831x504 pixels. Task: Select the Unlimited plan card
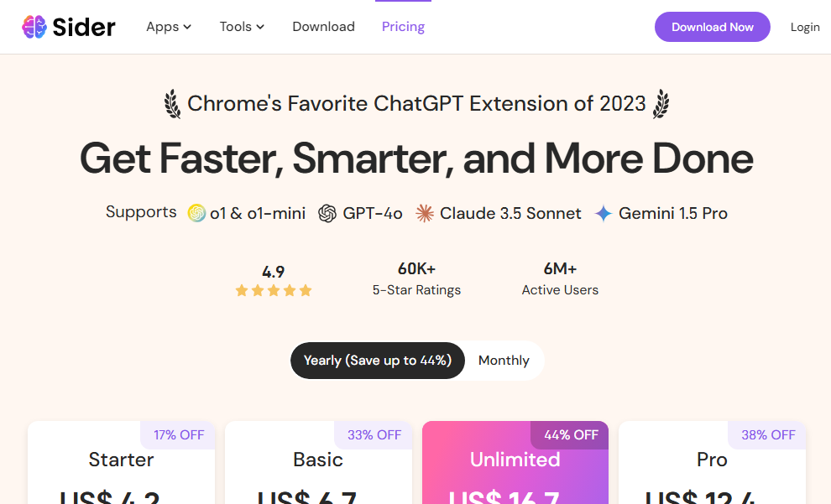515,463
